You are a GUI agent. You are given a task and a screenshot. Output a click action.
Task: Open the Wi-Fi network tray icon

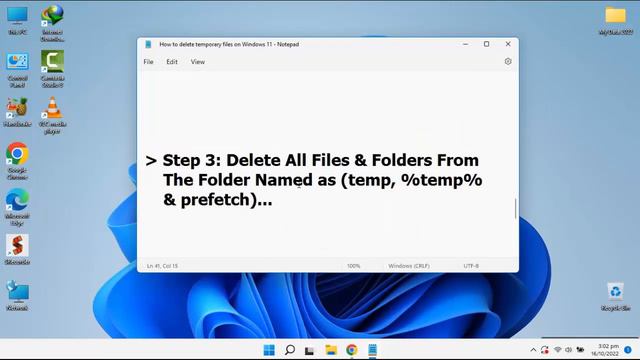coord(558,350)
